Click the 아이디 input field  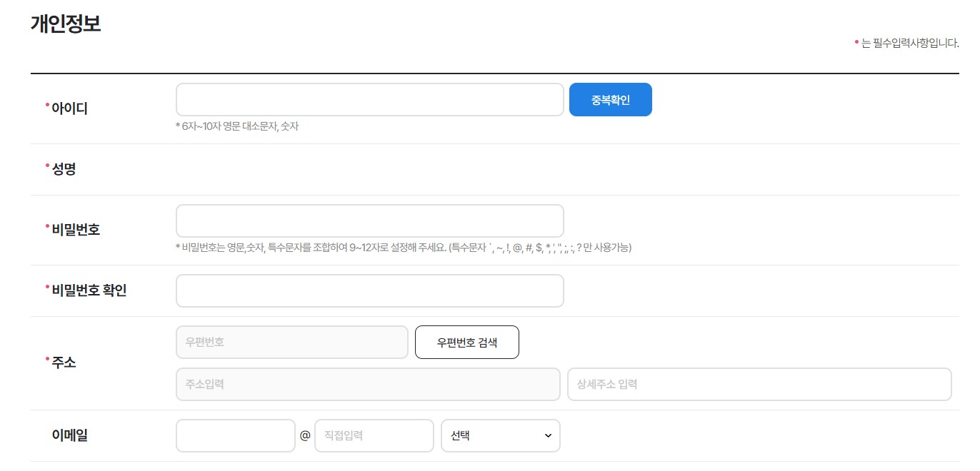coord(369,99)
